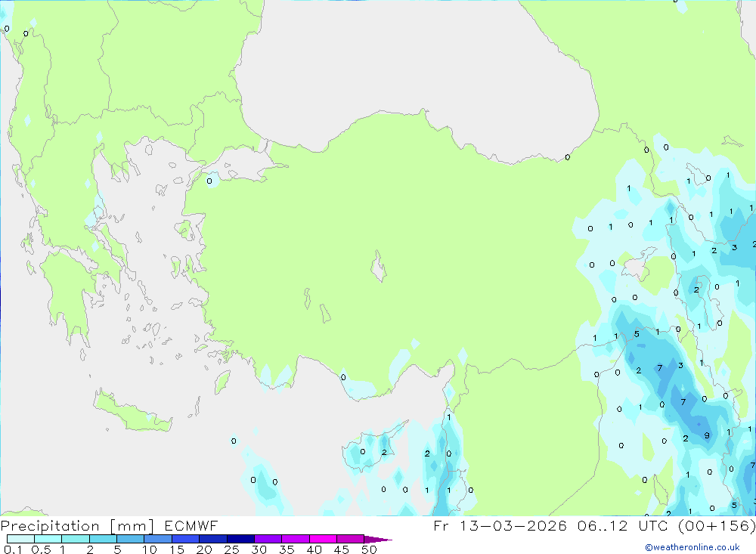Viewport: 756px width, 554px height.
Task: Click legend scale label '30'
Action: pos(259,549)
